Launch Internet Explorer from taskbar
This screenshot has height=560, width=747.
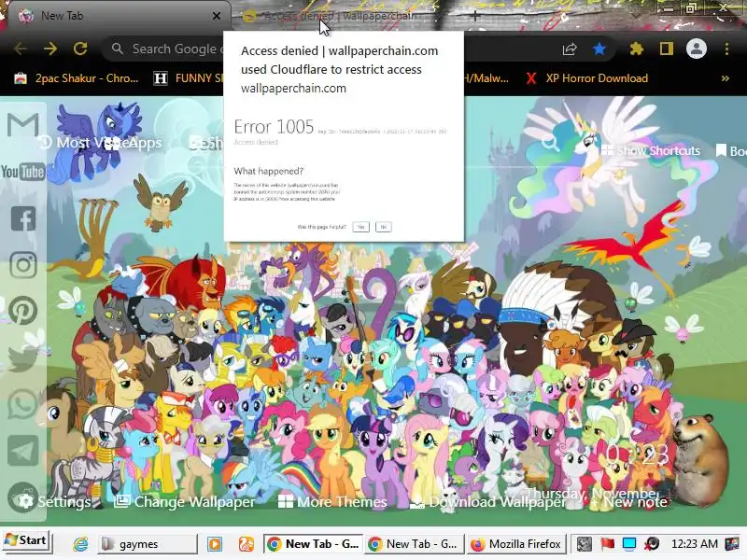coord(80,544)
